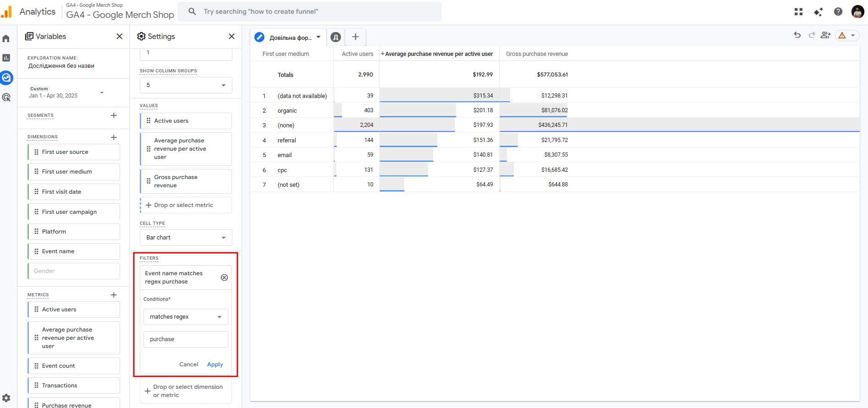Screen dimensions: 868x408
Task: Apply the filter condition
Action: click(215, 364)
